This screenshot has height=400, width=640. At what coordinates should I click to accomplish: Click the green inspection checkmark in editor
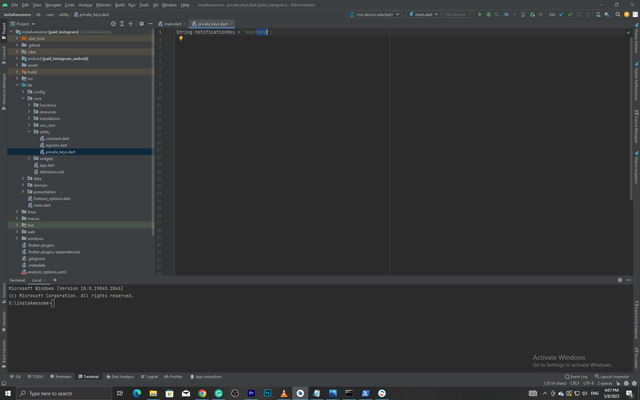628,32
